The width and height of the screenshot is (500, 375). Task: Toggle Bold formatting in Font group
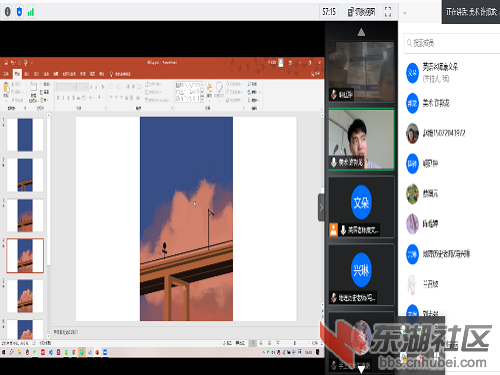pyautogui.click(x=58, y=98)
